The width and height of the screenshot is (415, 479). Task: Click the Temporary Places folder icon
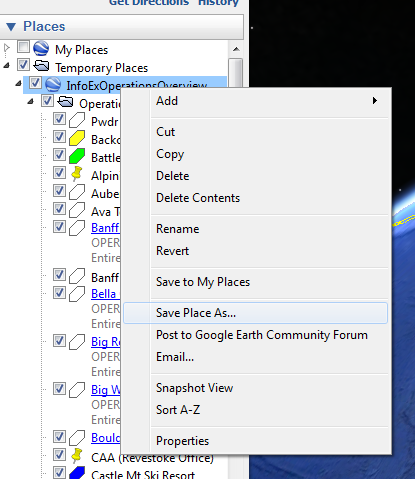pyautogui.click(x=41, y=66)
